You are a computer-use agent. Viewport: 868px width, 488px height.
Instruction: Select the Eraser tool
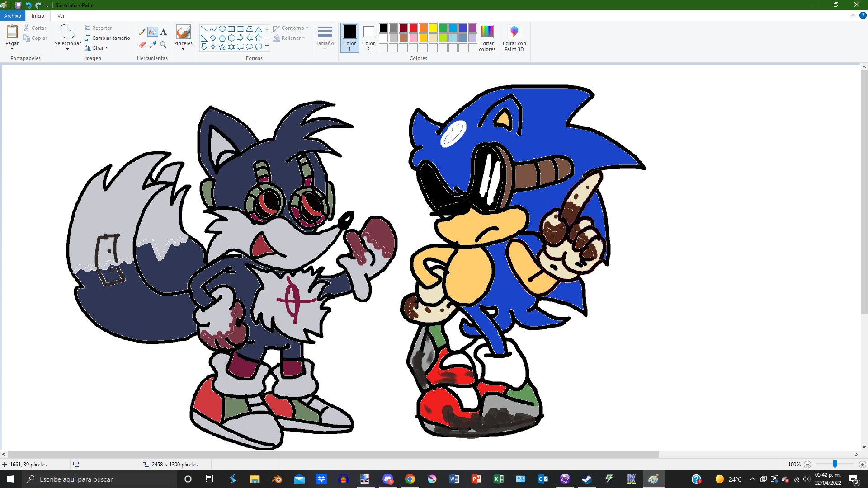pyautogui.click(x=142, y=44)
